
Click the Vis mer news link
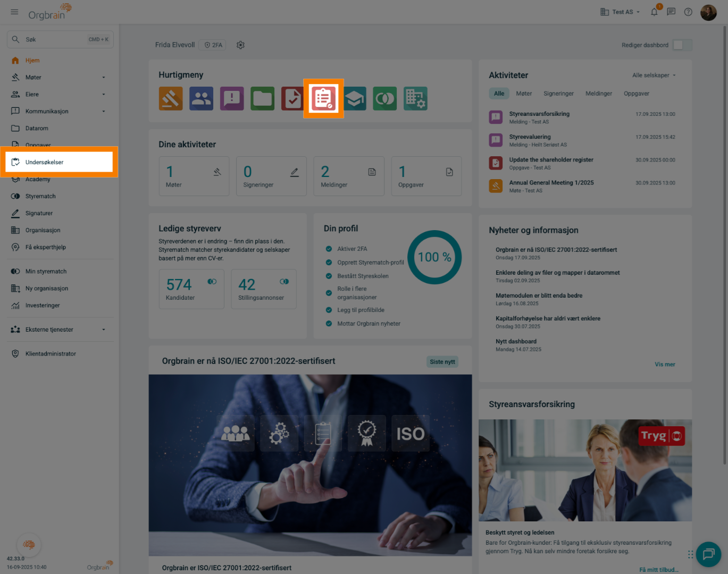(x=665, y=365)
